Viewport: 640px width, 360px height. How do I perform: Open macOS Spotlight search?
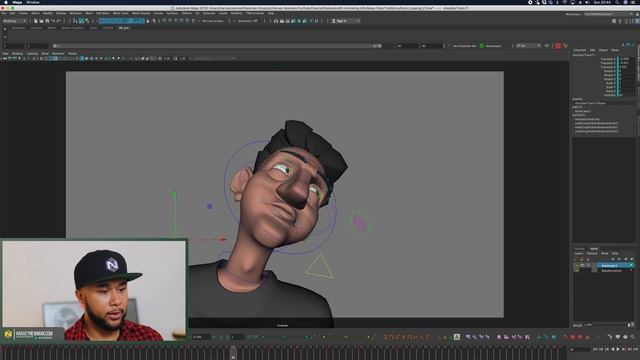(617, 2)
